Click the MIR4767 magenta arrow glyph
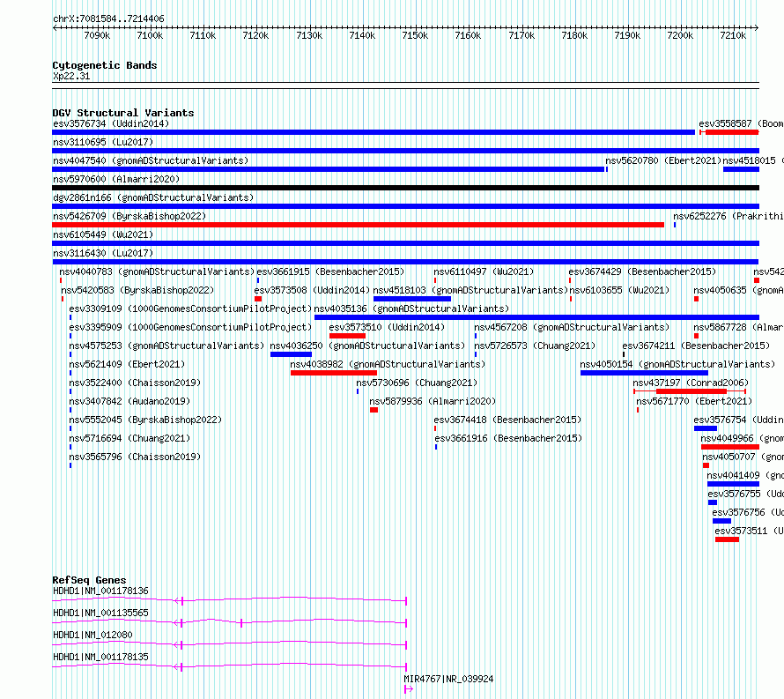 [409, 689]
